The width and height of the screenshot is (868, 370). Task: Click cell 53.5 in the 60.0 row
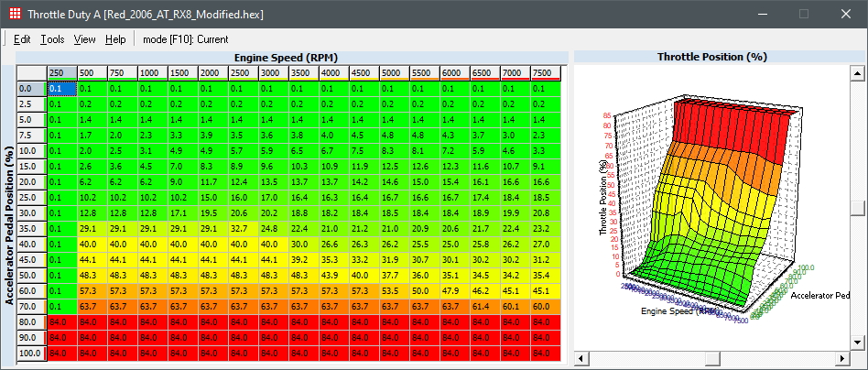394,291
